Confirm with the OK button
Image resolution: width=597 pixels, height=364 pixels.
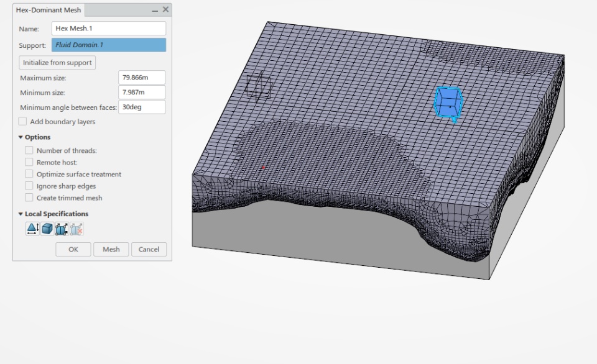(73, 250)
